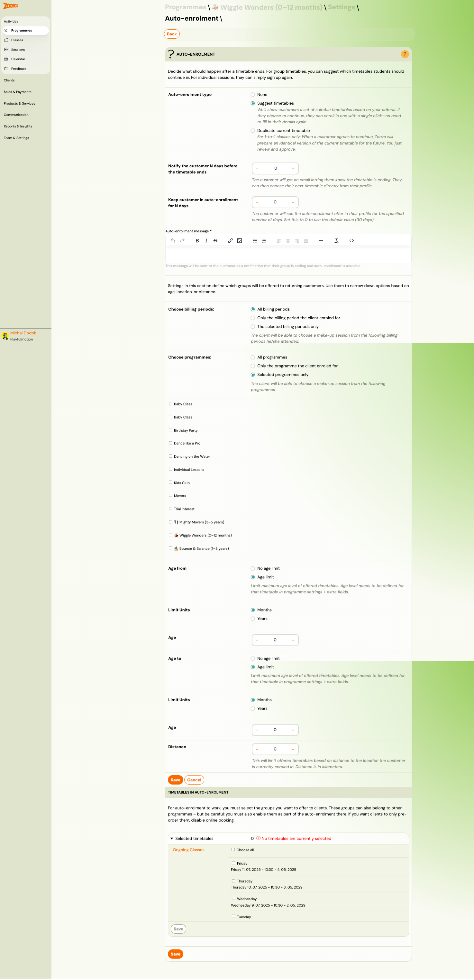Increase keep customer in auto-enrollment days

(x=293, y=202)
